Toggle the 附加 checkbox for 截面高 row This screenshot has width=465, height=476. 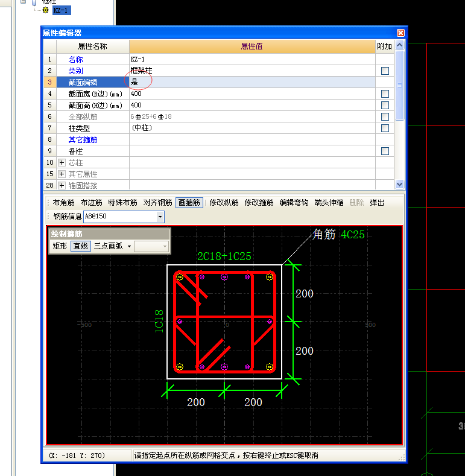385,106
